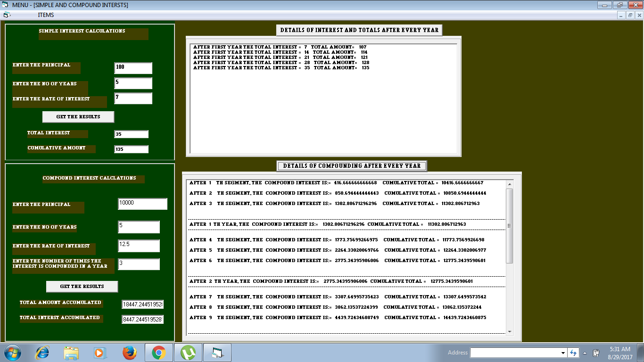Select the AFTER 1 TH SEGMENT row
This screenshot has width=644, height=362.
pos(337,183)
